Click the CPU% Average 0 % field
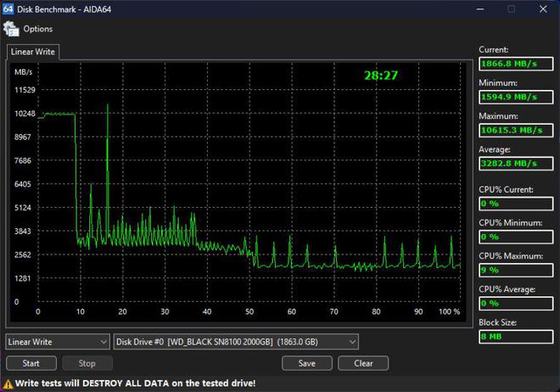Image resolution: width=560 pixels, height=392 pixels. point(516,303)
